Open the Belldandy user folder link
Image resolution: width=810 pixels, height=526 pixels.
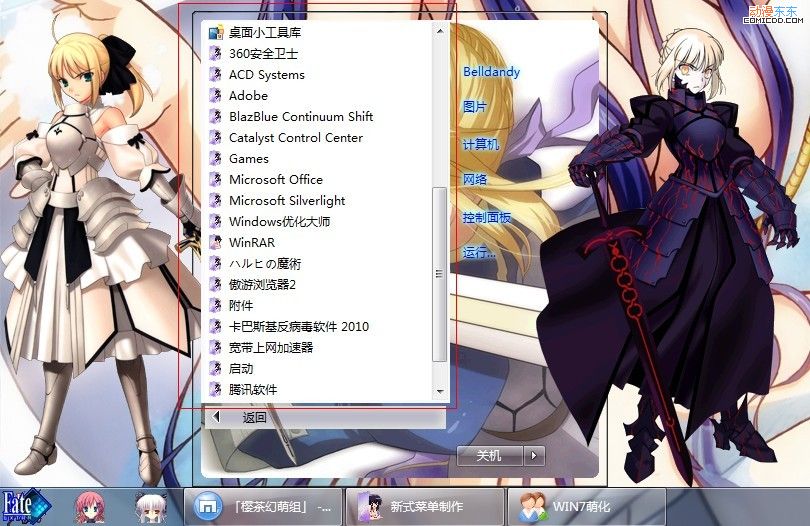coord(491,72)
